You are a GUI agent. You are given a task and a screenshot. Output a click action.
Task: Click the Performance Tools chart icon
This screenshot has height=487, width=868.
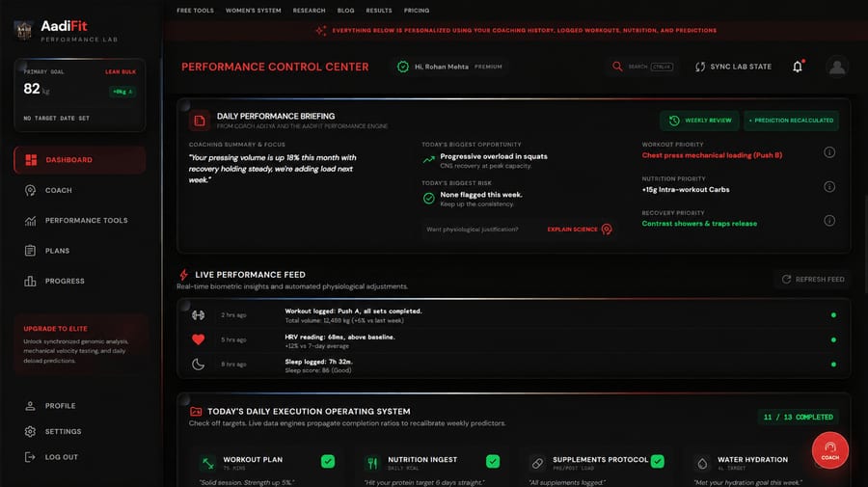(x=31, y=220)
